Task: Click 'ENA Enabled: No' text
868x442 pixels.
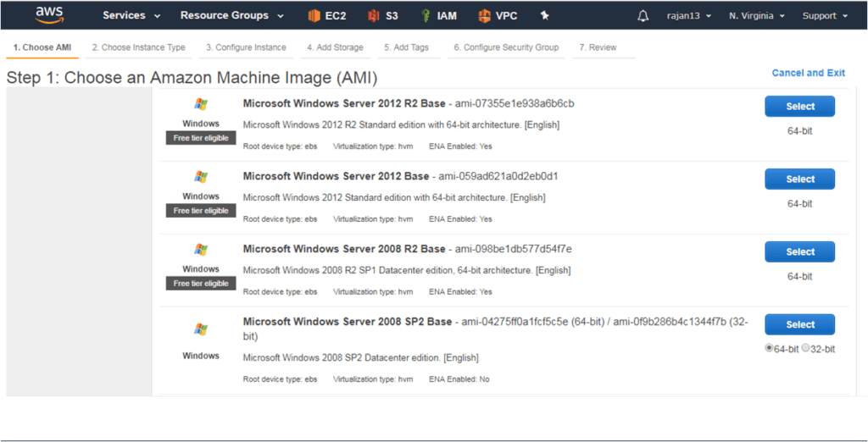Action: [459, 379]
